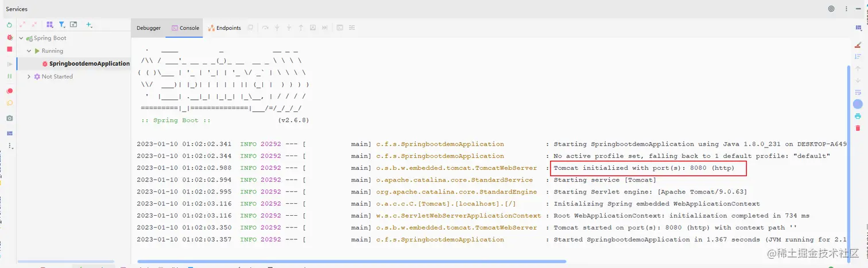Click the '(v2.6.8)' version text
This screenshot has height=268, width=868.
click(293, 121)
